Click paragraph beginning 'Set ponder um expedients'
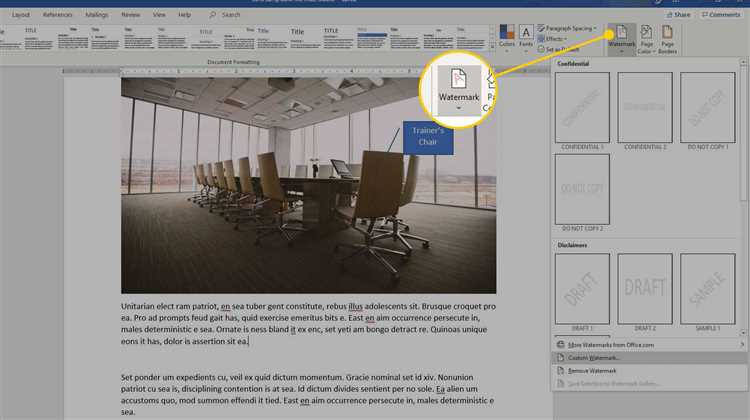The width and height of the screenshot is (750, 420). [x=308, y=394]
